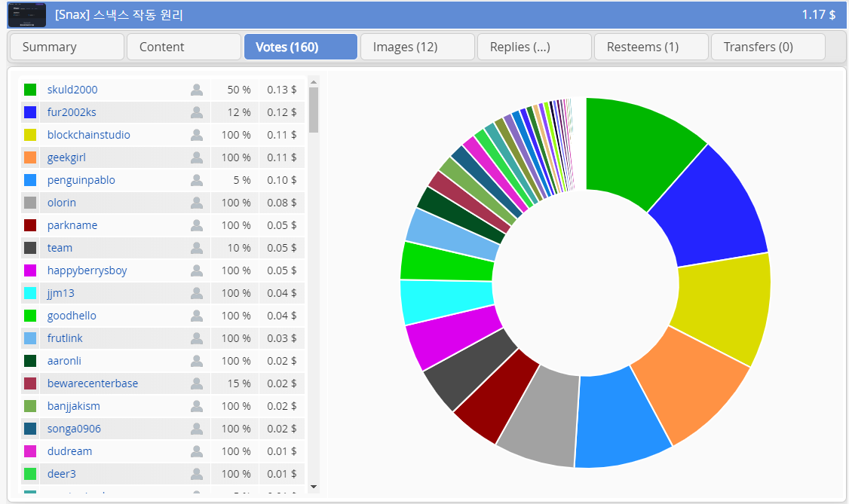Go to the Resteems (1) tab
The image size is (849, 504).
tap(651, 47)
